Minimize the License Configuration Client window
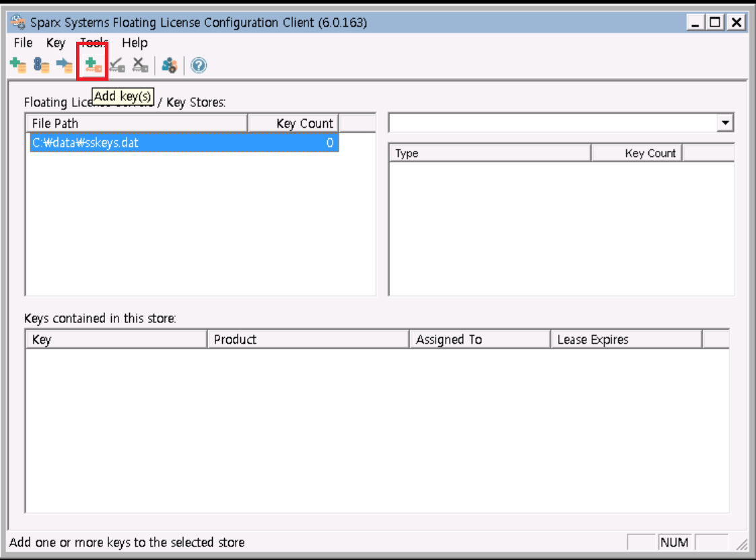 click(695, 22)
